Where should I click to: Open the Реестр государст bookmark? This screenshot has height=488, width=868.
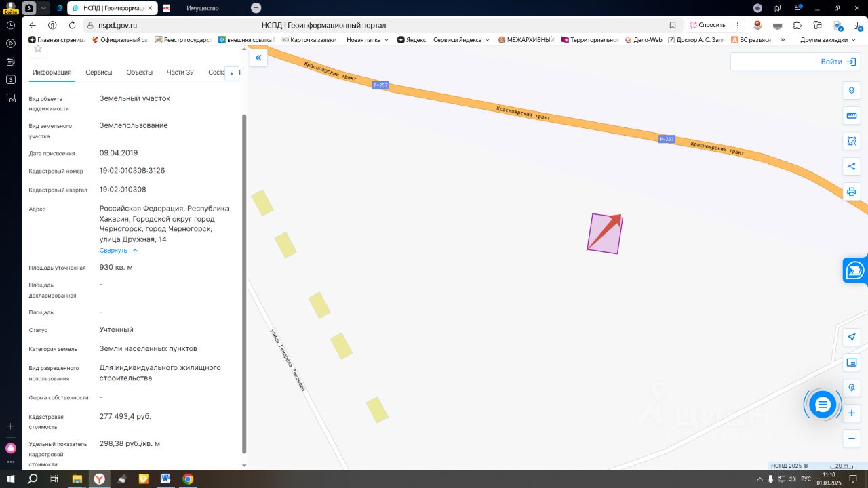183,40
